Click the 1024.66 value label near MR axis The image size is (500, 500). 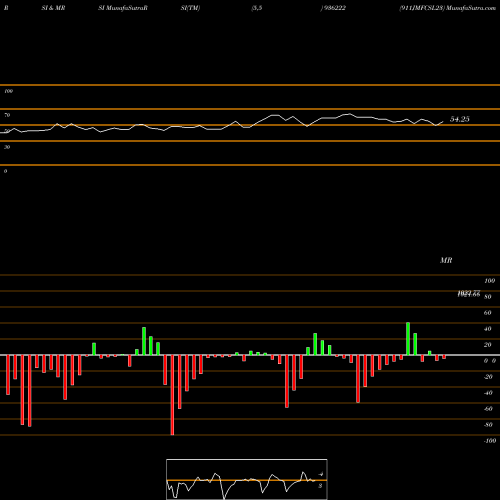pyautogui.click(x=469, y=294)
